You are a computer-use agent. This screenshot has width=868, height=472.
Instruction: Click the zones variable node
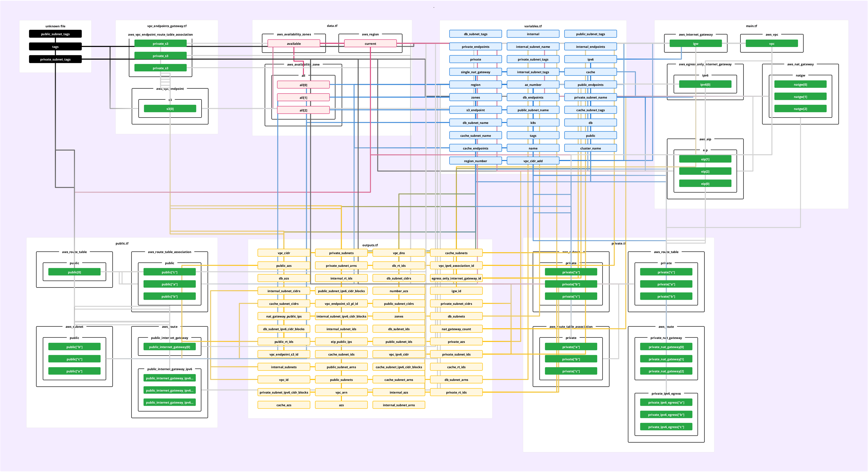475,97
